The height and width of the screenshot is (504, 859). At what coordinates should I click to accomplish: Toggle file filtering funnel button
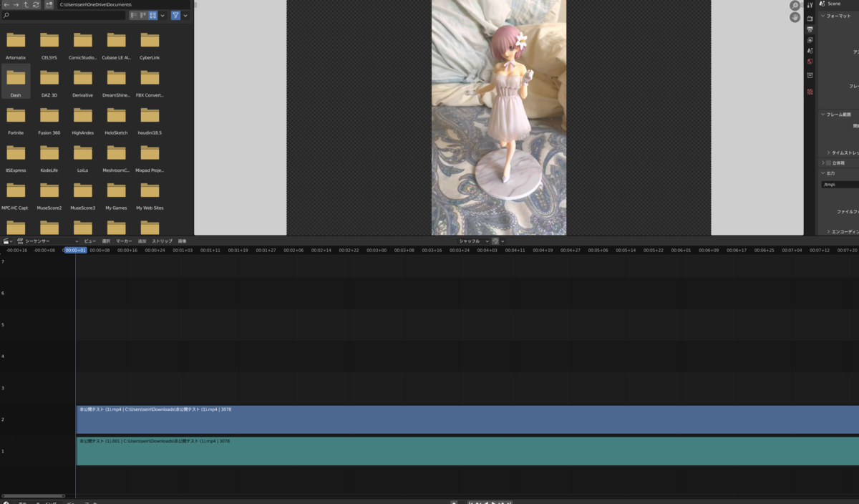pyautogui.click(x=175, y=15)
